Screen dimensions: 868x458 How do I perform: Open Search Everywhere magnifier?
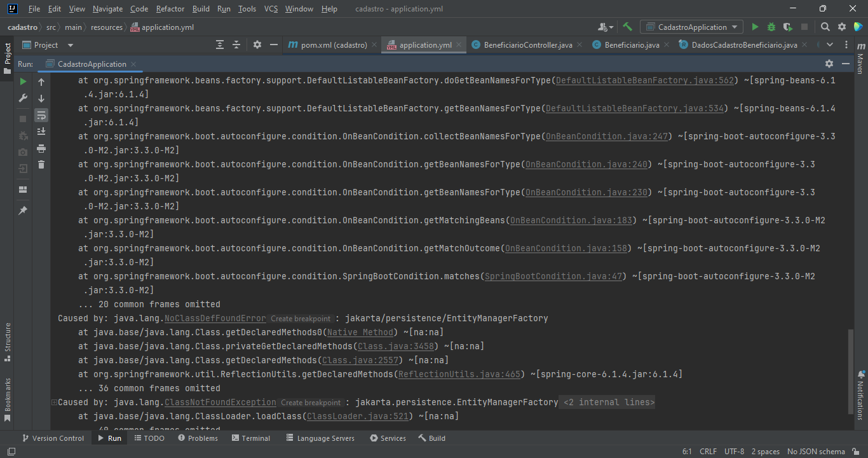[x=825, y=27]
